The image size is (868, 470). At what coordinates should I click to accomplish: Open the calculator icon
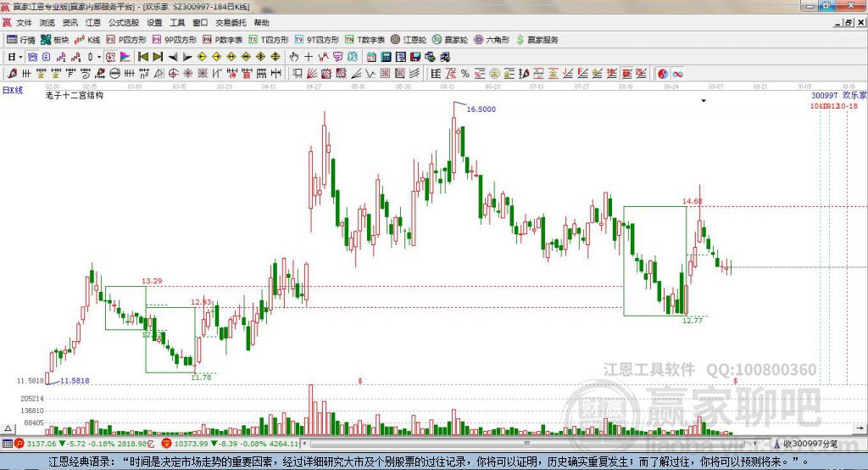pyautogui.click(x=386, y=57)
